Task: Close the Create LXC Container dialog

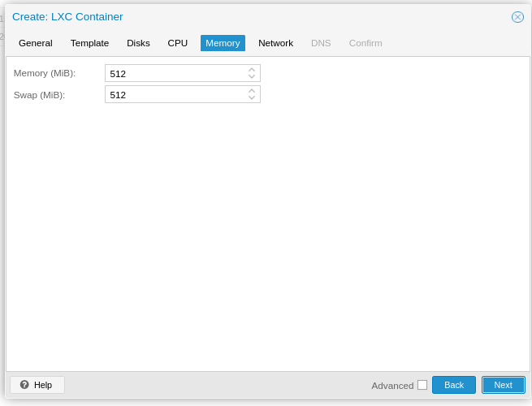Action: (517, 17)
